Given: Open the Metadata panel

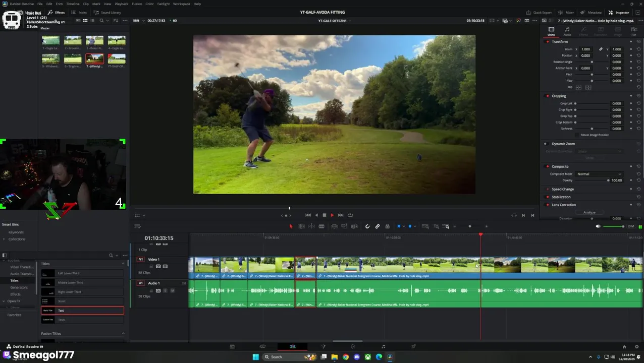Looking at the screenshot, I should tap(591, 13).
